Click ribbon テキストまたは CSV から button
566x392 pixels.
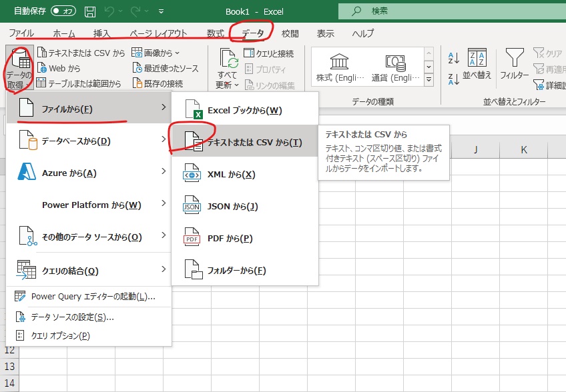(81, 53)
